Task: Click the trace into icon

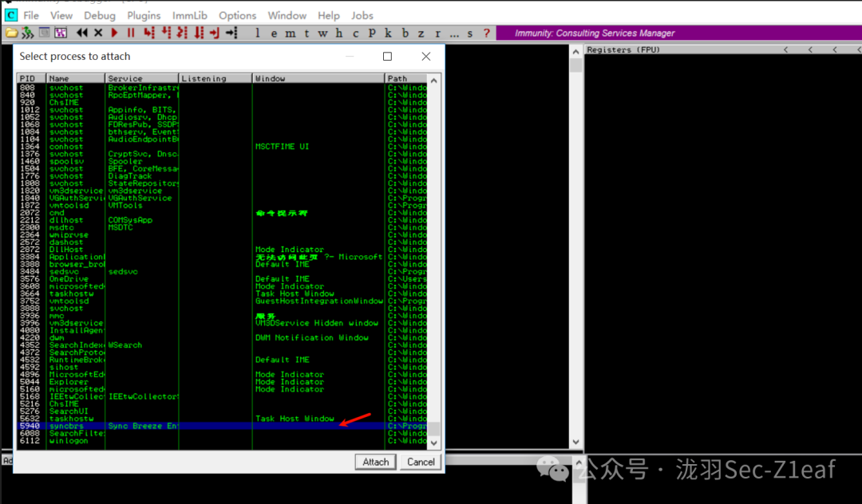Action: point(182,33)
